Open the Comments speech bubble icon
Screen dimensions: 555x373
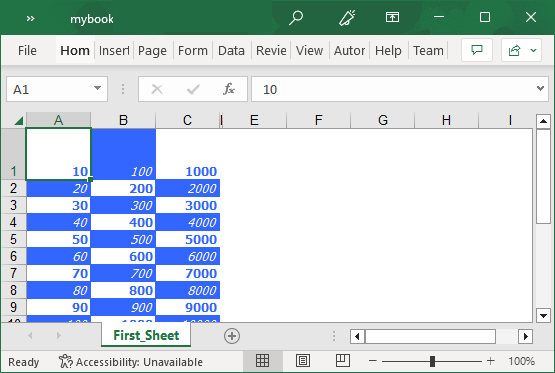(x=477, y=50)
